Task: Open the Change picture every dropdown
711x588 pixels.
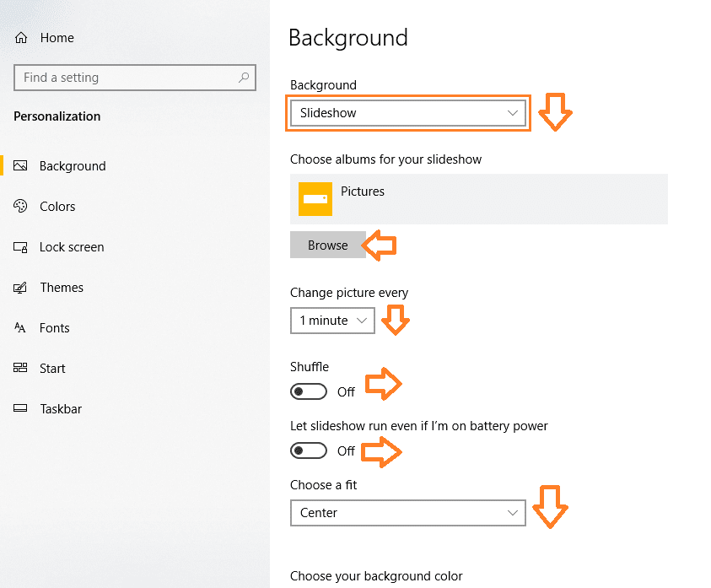Action: pyautogui.click(x=332, y=321)
